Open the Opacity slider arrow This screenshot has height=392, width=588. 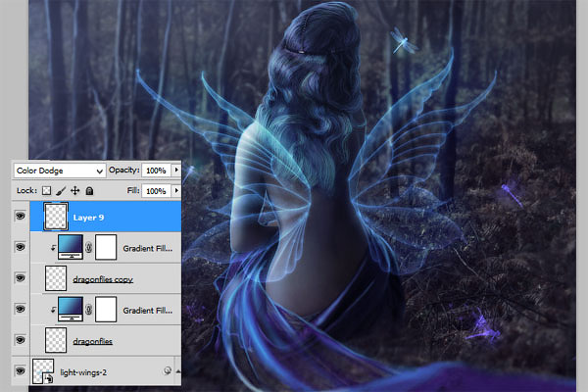pyautogui.click(x=175, y=171)
